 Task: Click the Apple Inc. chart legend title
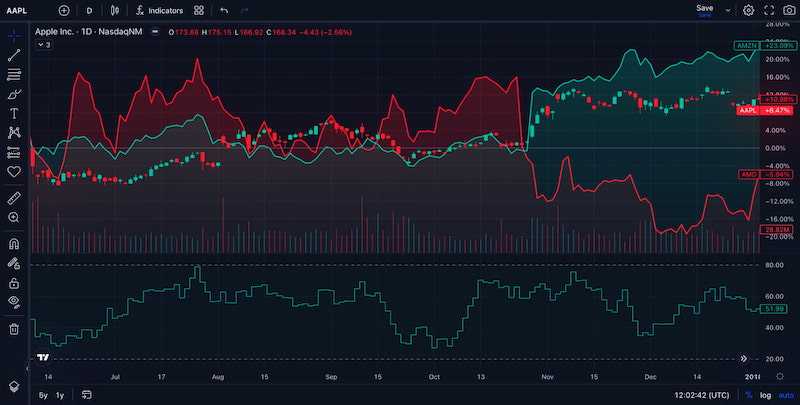point(88,32)
